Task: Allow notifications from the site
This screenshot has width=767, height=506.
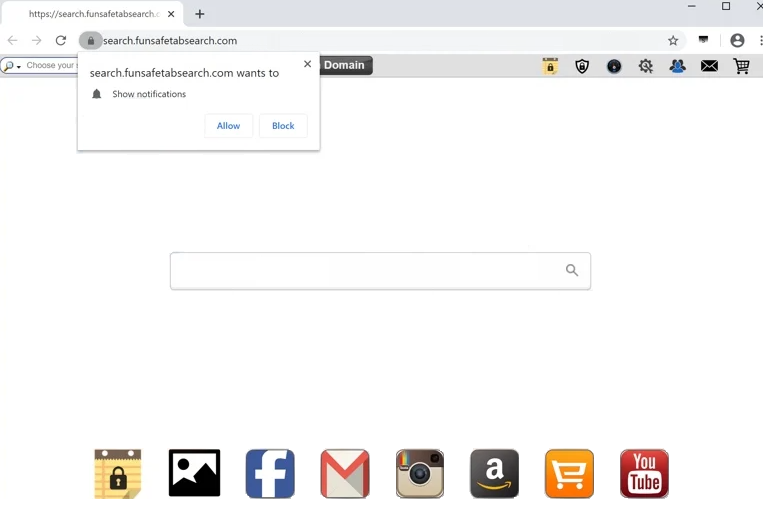Action: pos(228,126)
